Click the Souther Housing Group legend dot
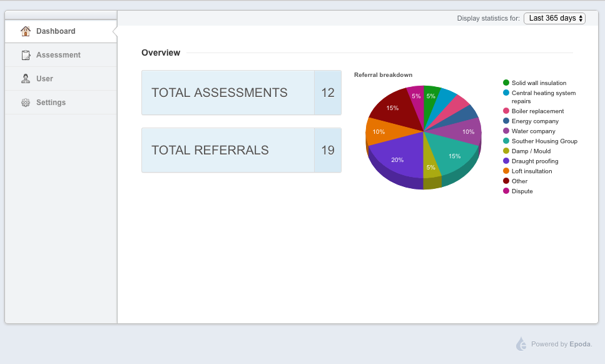The width and height of the screenshot is (605, 364). 506,141
